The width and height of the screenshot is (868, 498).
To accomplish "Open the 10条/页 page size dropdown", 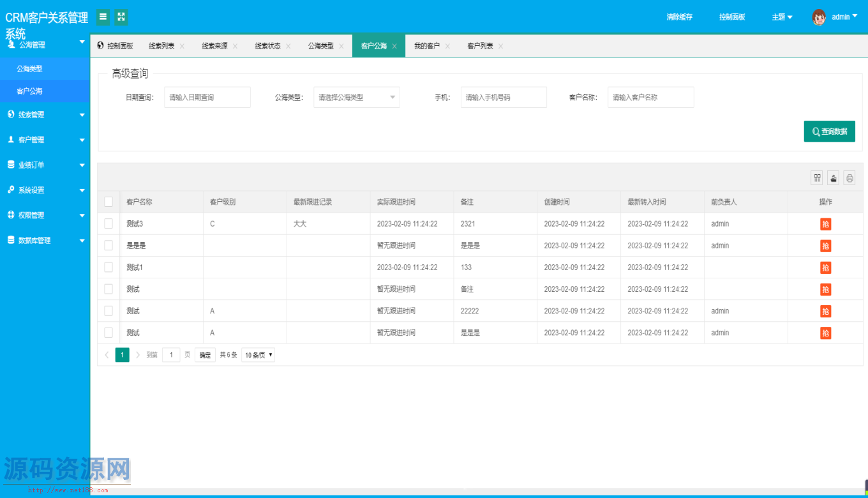I will (258, 355).
